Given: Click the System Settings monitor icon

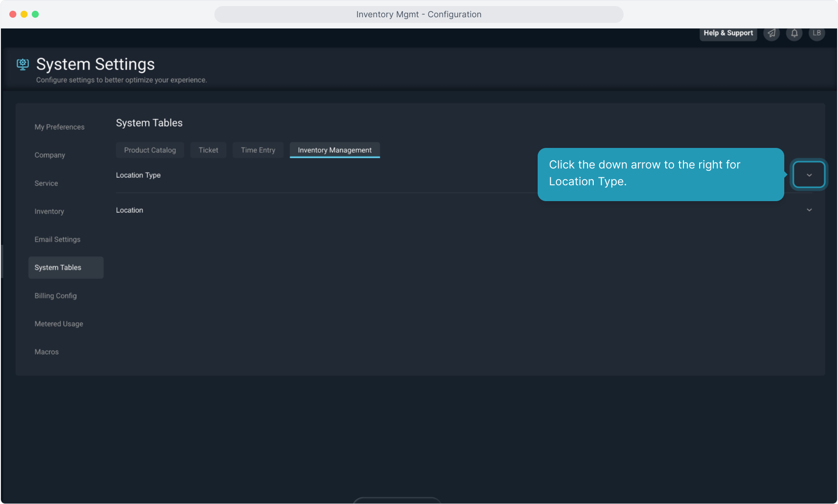Looking at the screenshot, I should click(23, 64).
